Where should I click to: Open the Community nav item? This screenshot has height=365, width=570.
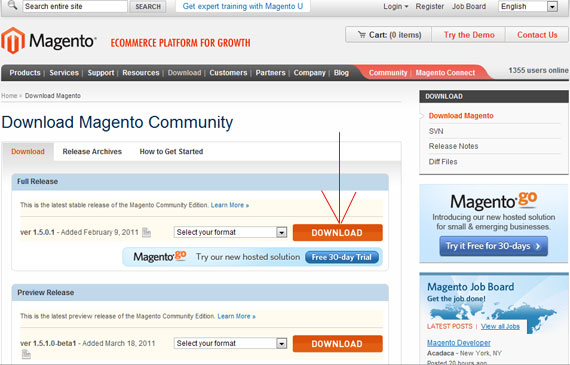click(x=388, y=73)
